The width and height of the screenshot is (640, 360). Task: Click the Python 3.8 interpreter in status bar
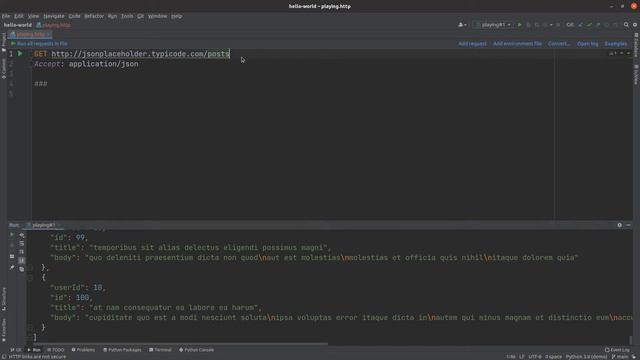click(586, 357)
